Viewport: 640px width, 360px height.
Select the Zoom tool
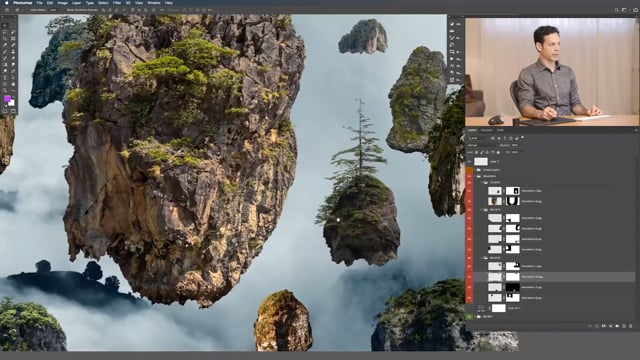(5, 90)
